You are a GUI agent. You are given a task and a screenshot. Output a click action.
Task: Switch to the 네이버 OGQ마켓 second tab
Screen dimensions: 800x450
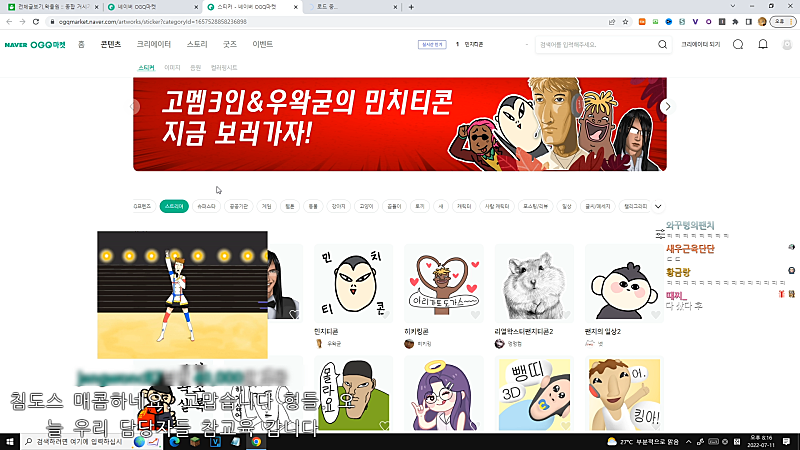point(152,7)
